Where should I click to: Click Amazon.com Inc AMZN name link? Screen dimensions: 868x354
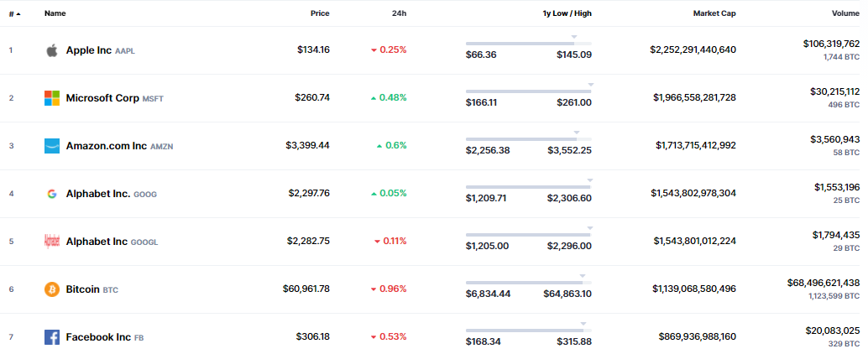click(x=118, y=146)
